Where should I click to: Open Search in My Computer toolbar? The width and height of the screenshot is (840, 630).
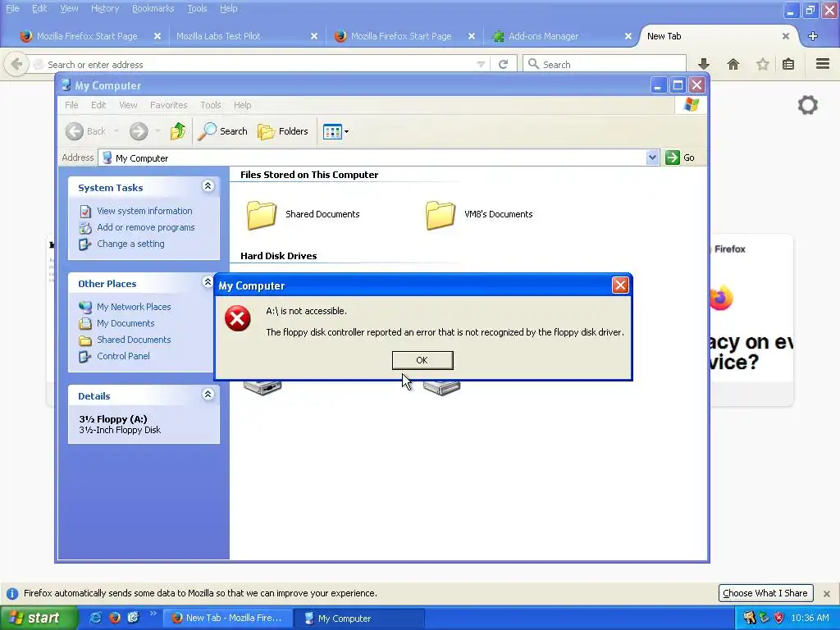click(x=223, y=131)
